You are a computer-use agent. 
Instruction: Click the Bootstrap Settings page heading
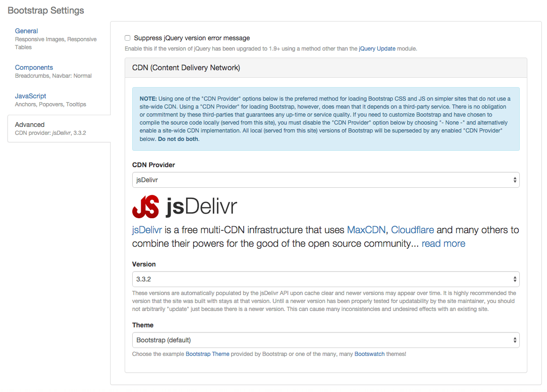coord(45,10)
